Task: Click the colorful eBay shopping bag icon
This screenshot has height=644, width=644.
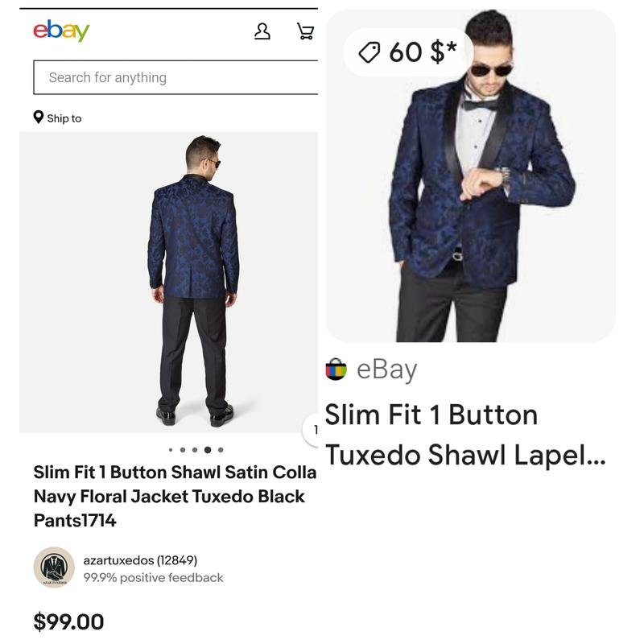Action: click(x=336, y=369)
